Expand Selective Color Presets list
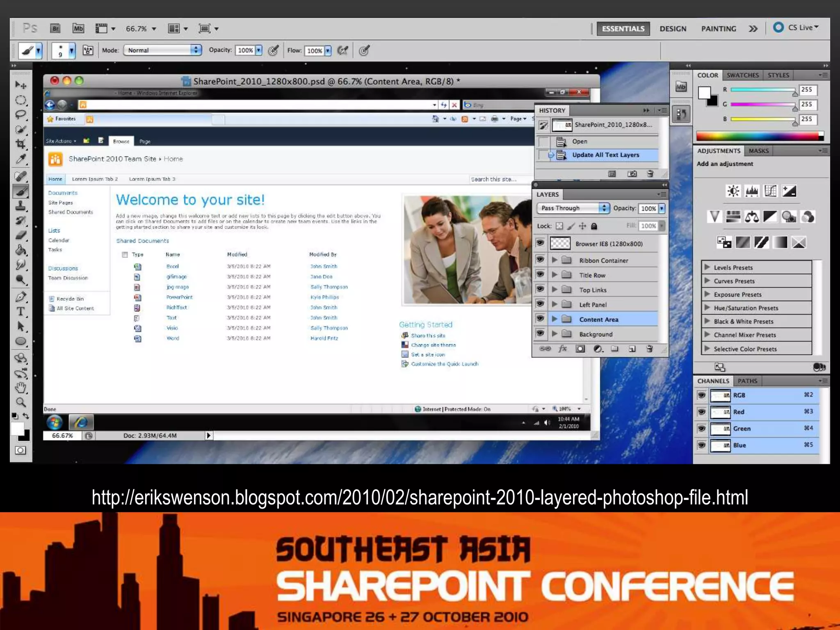Image resolution: width=840 pixels, height=630 pixels. 707,349
